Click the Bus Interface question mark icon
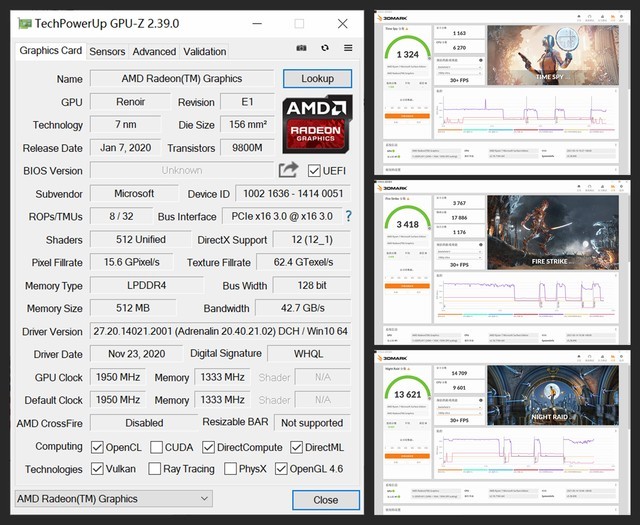Image resolution: width=640 pixels, height=525 pixels. click(349, 216)
